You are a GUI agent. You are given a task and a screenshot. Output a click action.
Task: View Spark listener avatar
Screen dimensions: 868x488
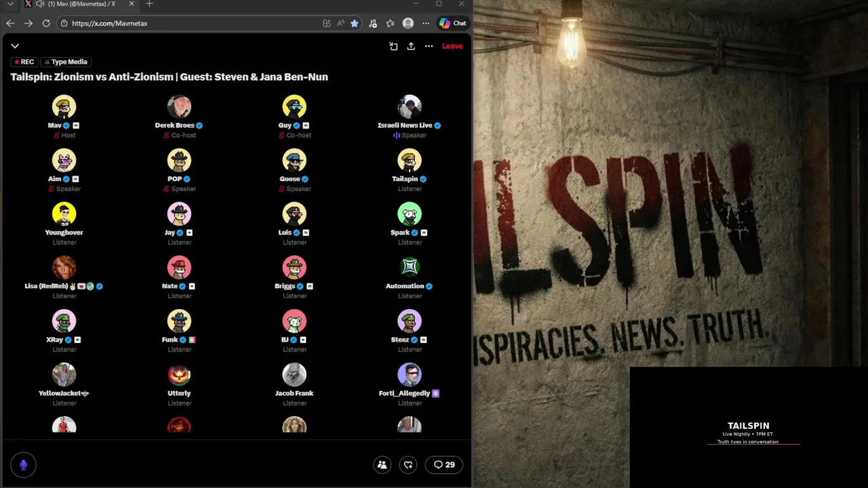click(410, 214)
